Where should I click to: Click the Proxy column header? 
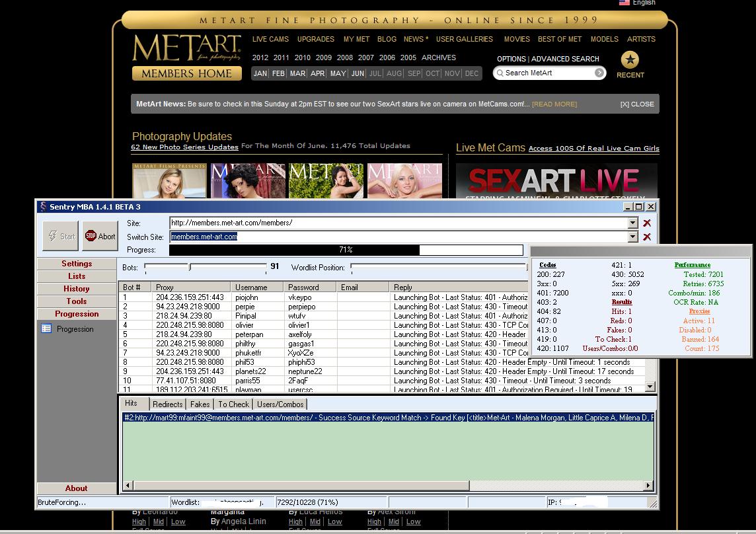[x=191, y=287]
